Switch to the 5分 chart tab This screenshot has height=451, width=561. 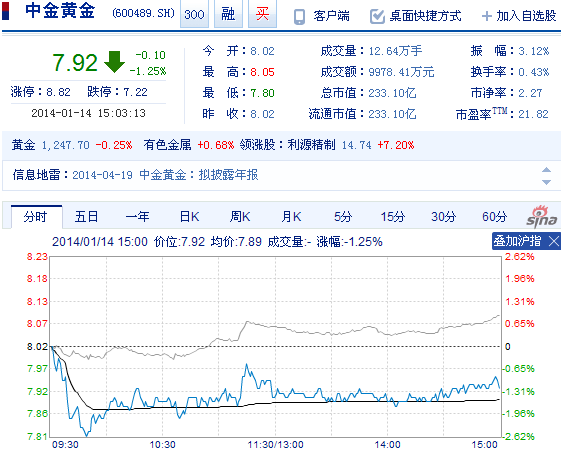[343, 217]
